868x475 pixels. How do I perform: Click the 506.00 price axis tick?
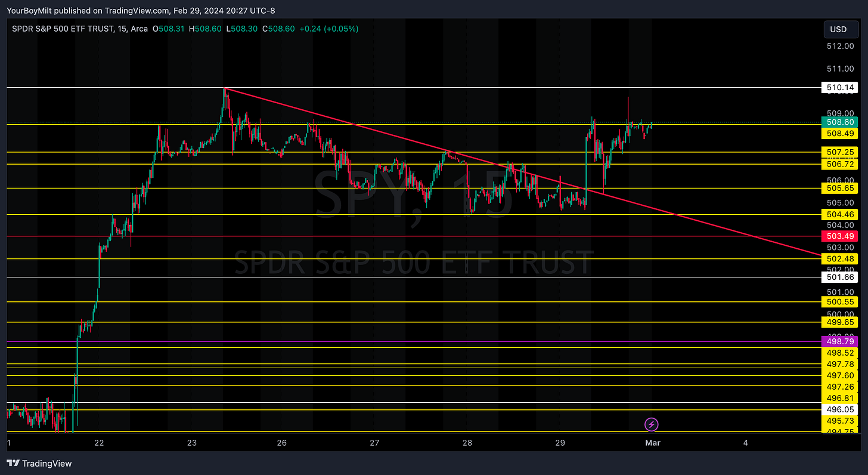pyautogui.click(x=840, y=180)
